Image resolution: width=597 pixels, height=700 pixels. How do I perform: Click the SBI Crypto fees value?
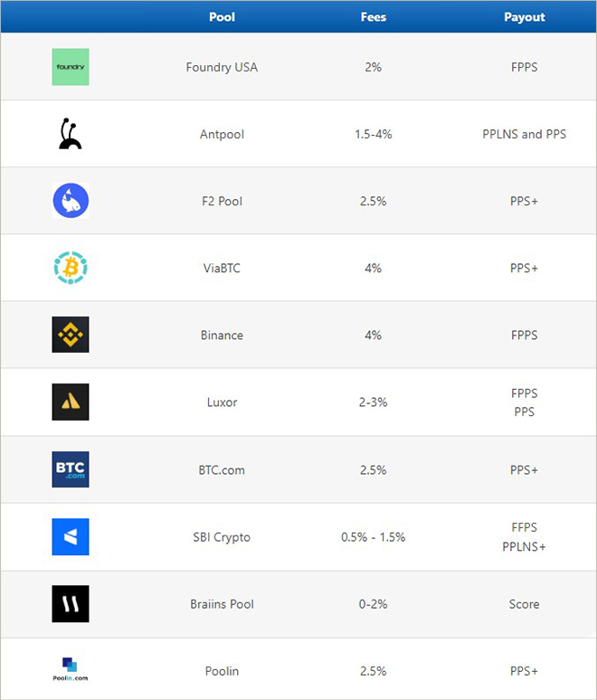click(x=374, y=536)
